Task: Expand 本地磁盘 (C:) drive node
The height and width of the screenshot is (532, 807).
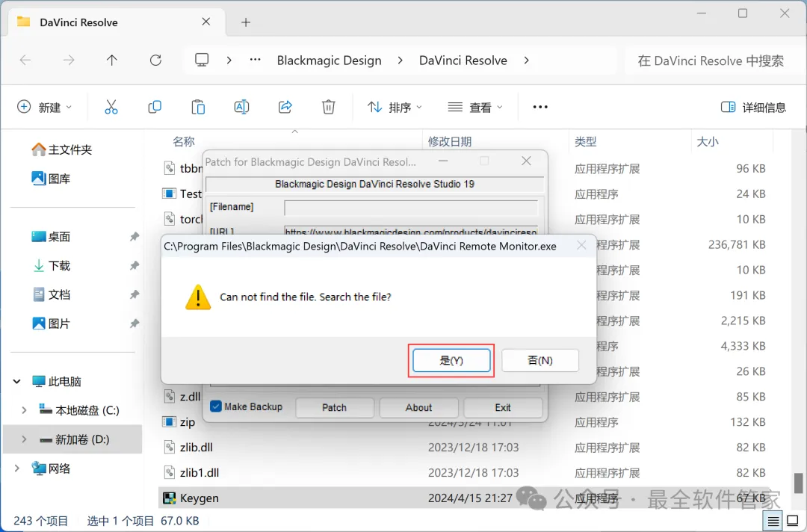Action: tap(24, 410)
